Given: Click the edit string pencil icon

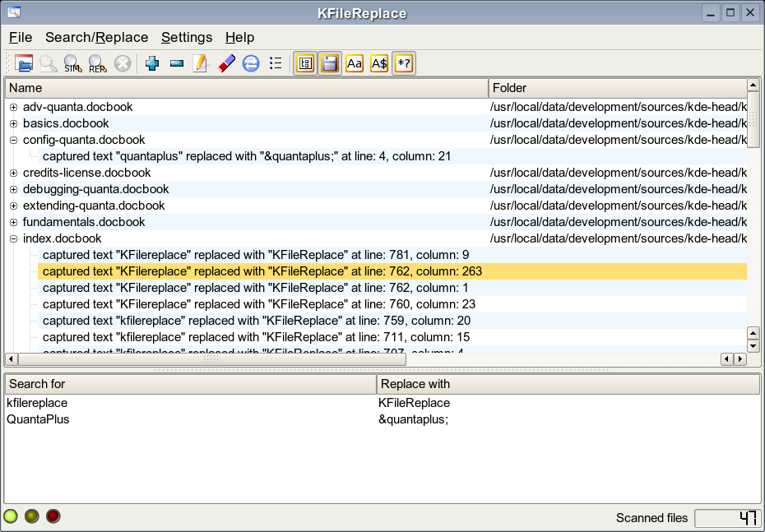Looking at the screenshot, I should pyautogui.click(x=201, y=63).
